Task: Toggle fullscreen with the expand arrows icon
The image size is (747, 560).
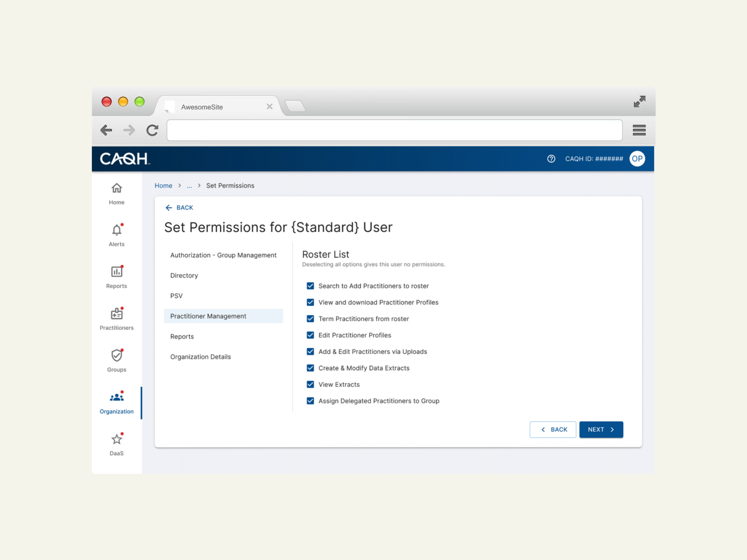Action: [640, 101]
